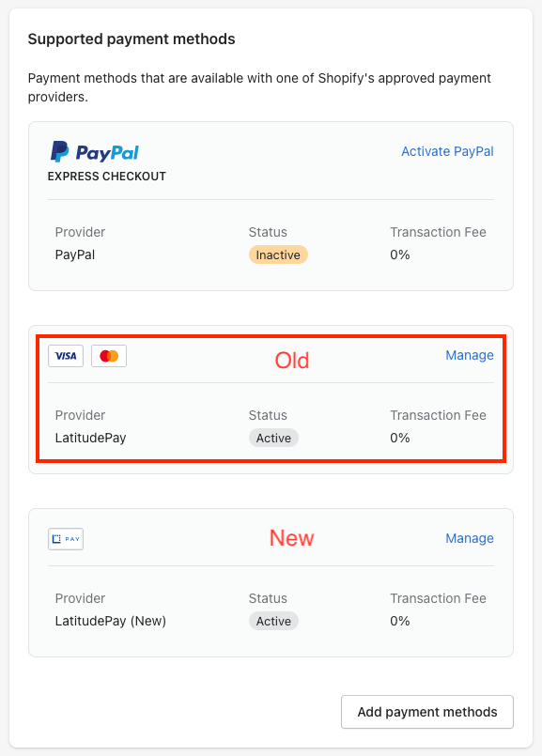542x756 pixels.
Task: Click the PayPal provider name text
Action: [x=75, y=255]
